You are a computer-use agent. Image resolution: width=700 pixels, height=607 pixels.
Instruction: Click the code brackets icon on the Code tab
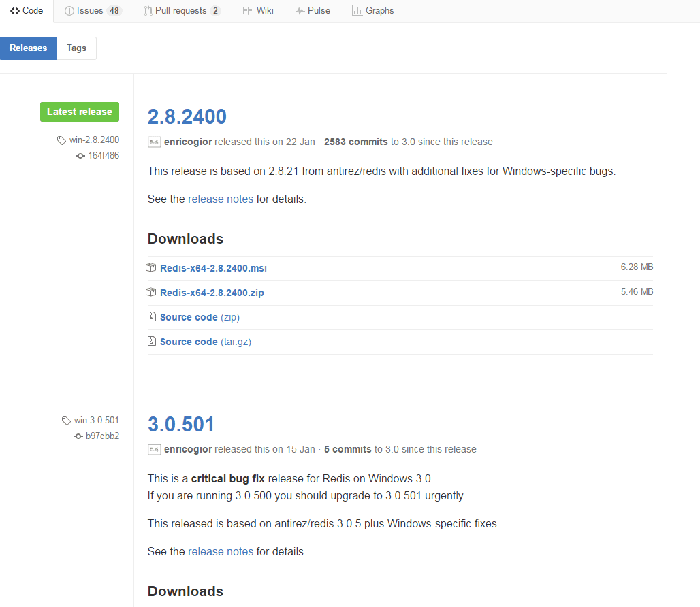tap(16, 10)
